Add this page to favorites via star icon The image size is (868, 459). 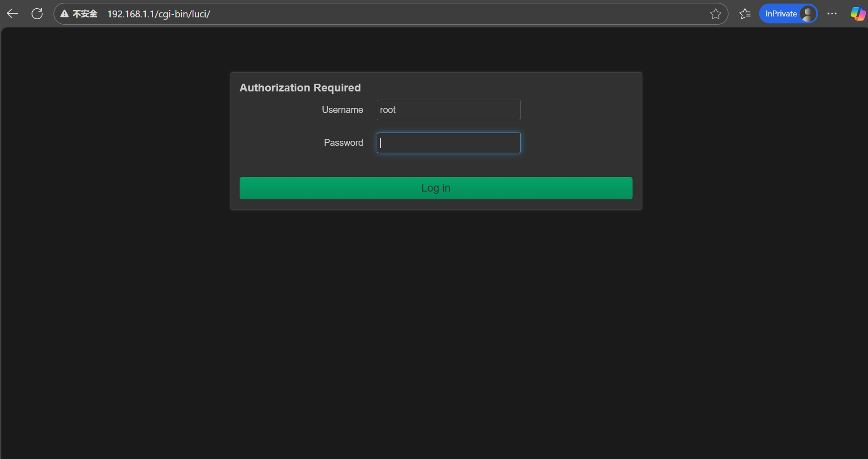pos(715,14)
